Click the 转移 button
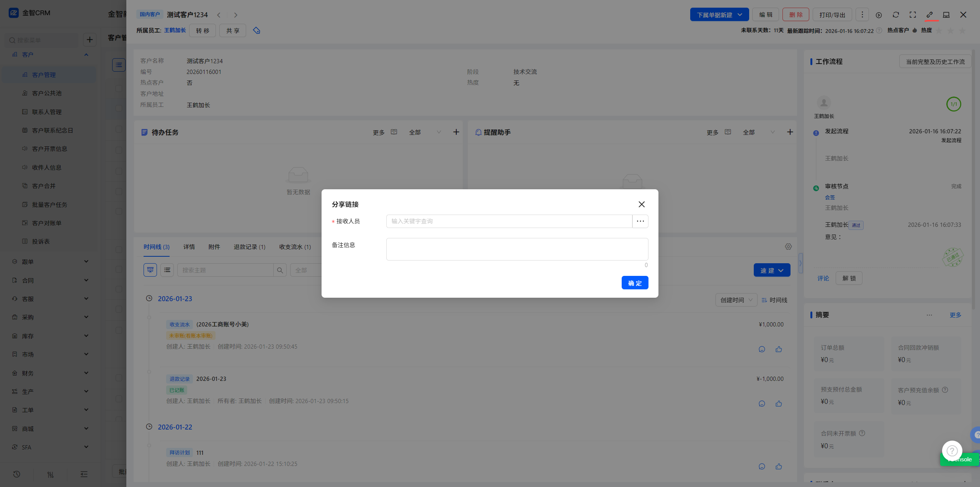This screenshot has width=980, height=487. click(203, 30)
